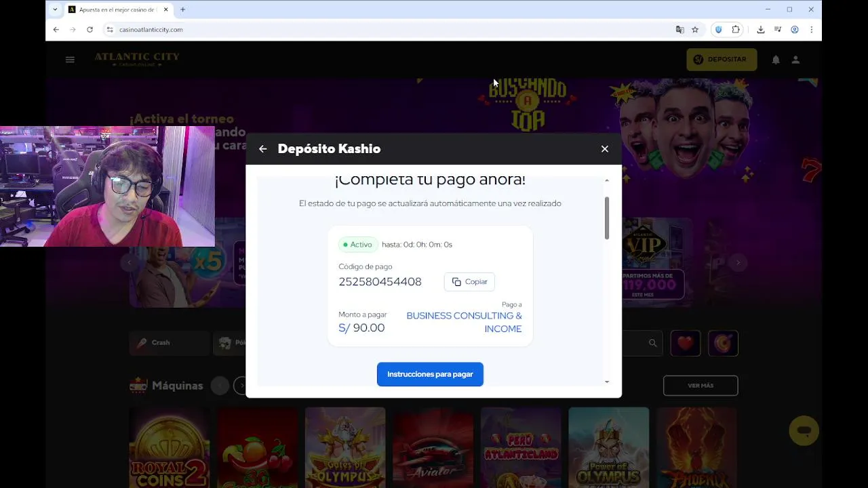Viewport: 868px width, 488px height.
Task: Open the hamburger menu on the casino site
Action: click(70, 60)
